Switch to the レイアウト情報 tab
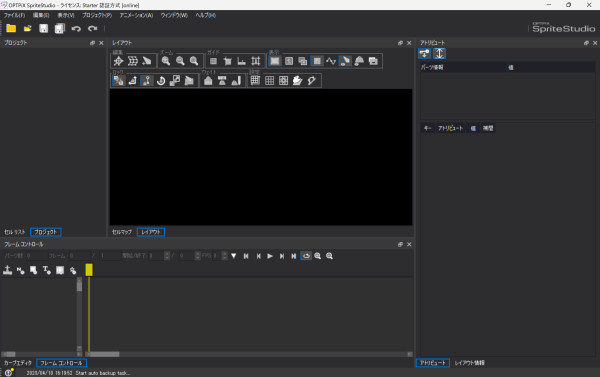 [x=470, y=363]
